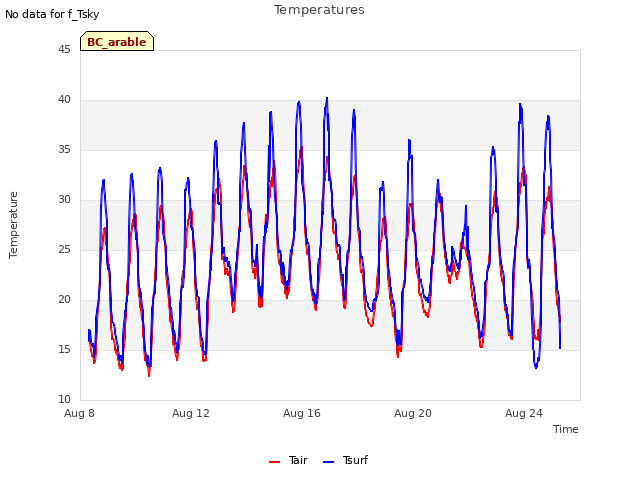640x480 pixels.
Task: Click the y-axis value 20
Action: point(64,300)
